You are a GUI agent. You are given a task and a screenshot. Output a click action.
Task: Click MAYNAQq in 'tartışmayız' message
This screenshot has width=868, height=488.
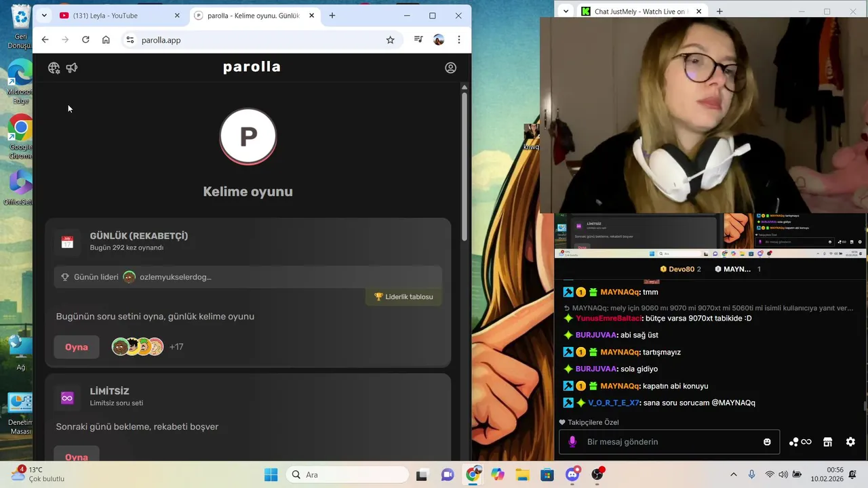[x=619, y=352]
